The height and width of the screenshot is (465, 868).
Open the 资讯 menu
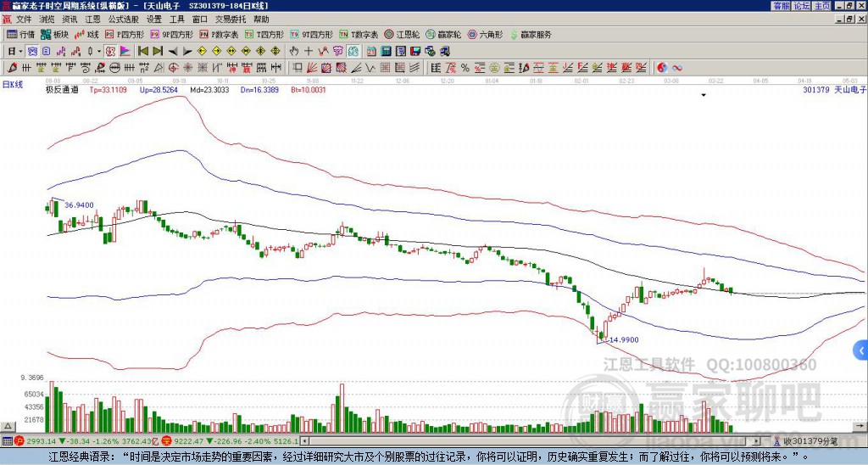[70, 20]
